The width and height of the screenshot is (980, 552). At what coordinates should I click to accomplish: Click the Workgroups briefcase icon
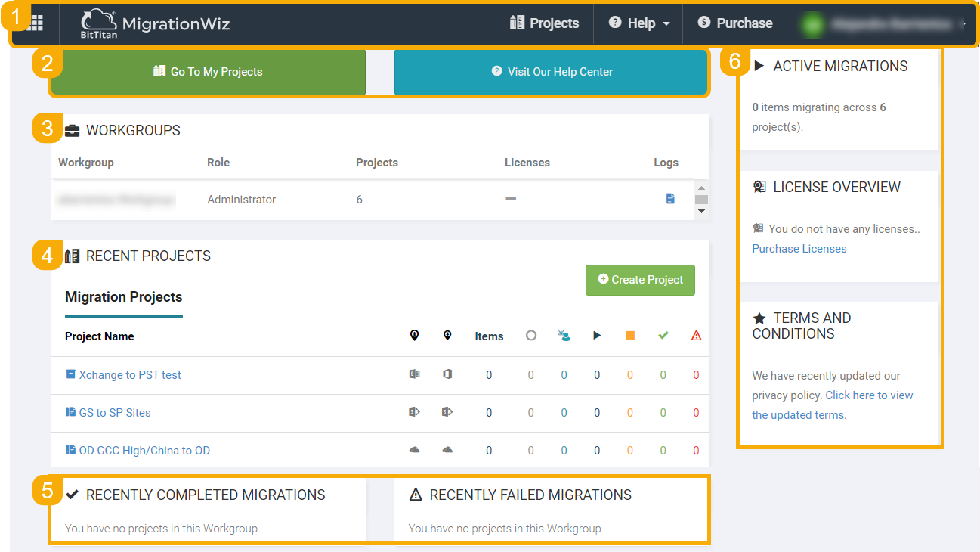click(72, 129)
